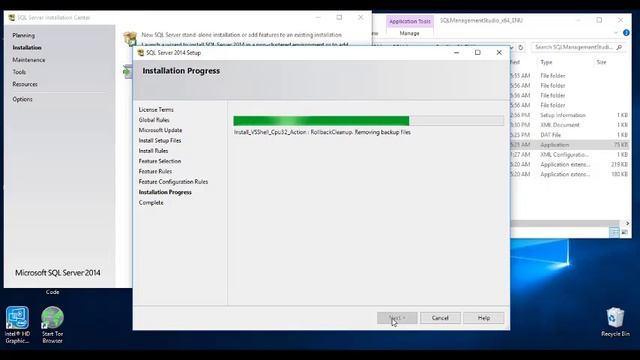Click Feature Selection step in Setup

click(x=160, y=161)
